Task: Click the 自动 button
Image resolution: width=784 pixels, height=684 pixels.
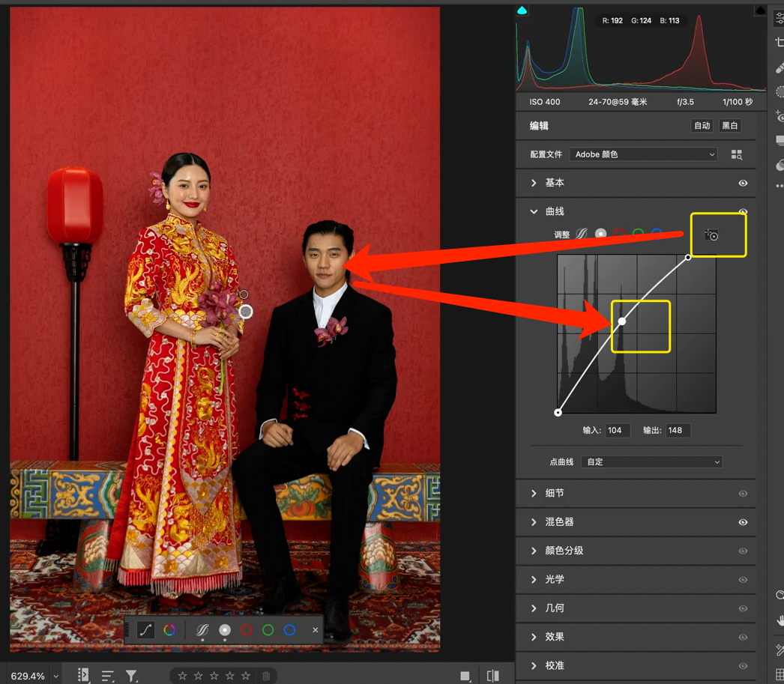Action: 702,125
